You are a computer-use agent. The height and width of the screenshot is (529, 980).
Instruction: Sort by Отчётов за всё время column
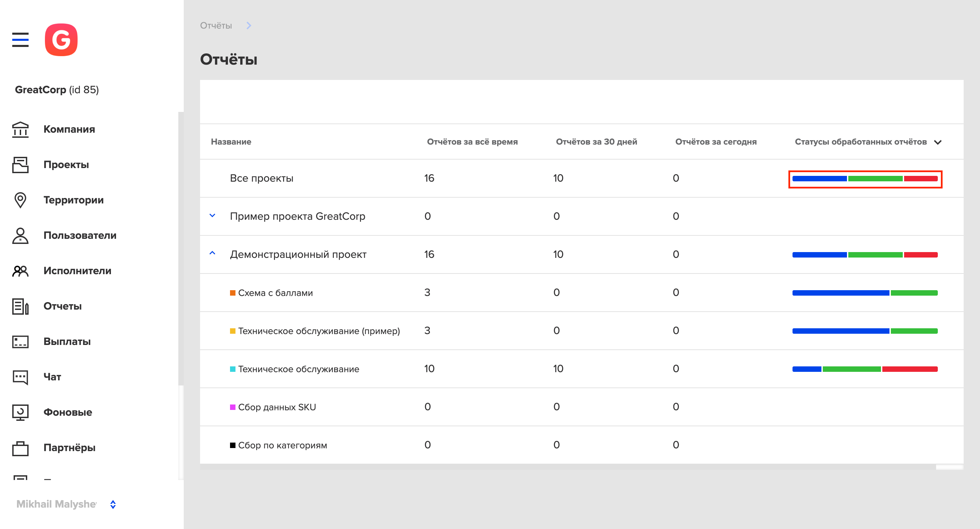point(472,142)
